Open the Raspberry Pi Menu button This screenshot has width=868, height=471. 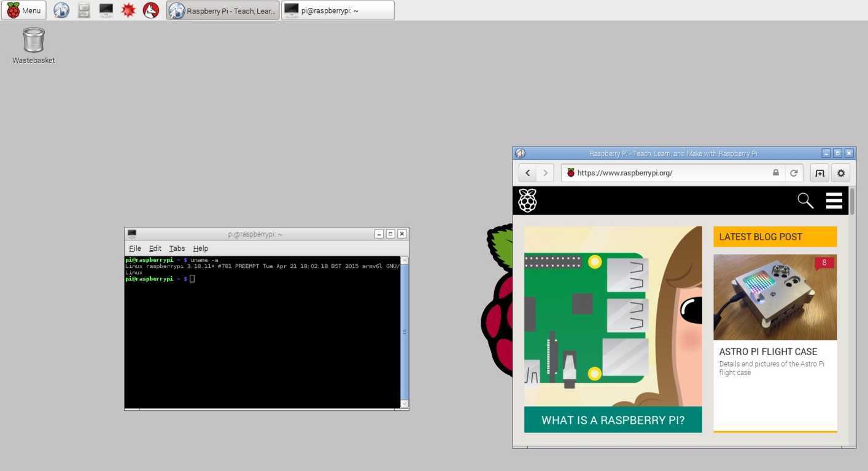[x=24, y=10]
